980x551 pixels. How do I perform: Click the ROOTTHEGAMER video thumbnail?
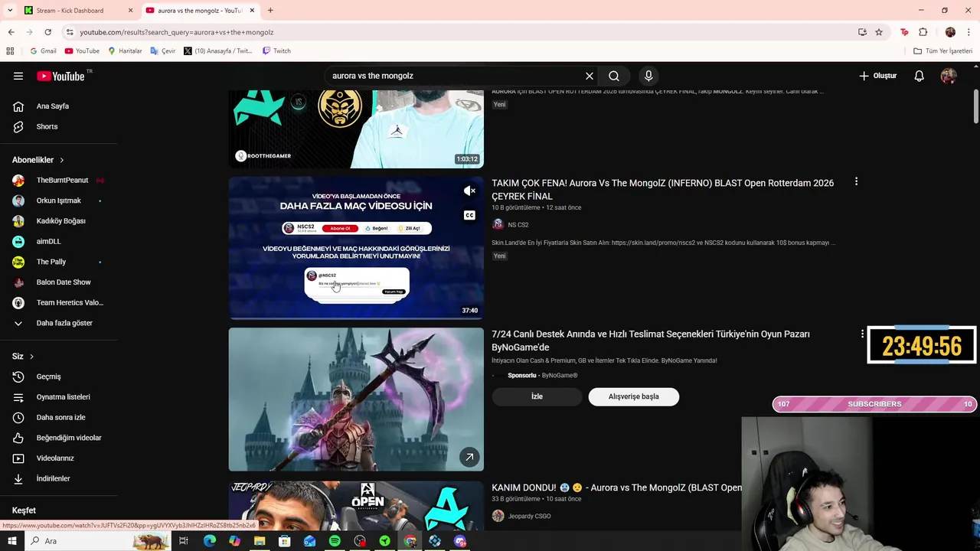pos(356,129)
